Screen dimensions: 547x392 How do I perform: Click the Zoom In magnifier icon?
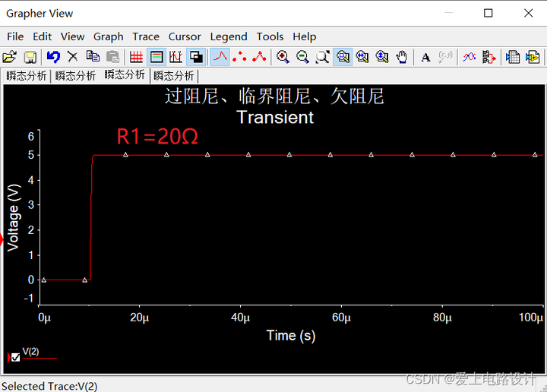[x=283, y=57]
